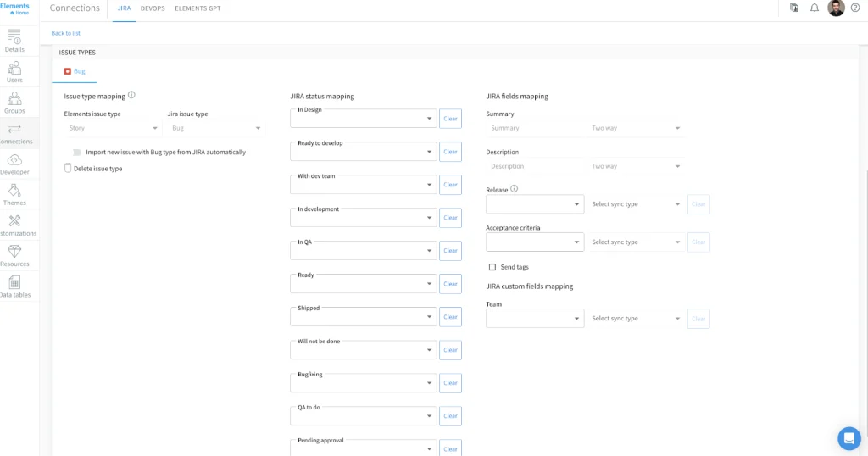
Task: Click the documents icon in top bar
Action: click(794, 8)
